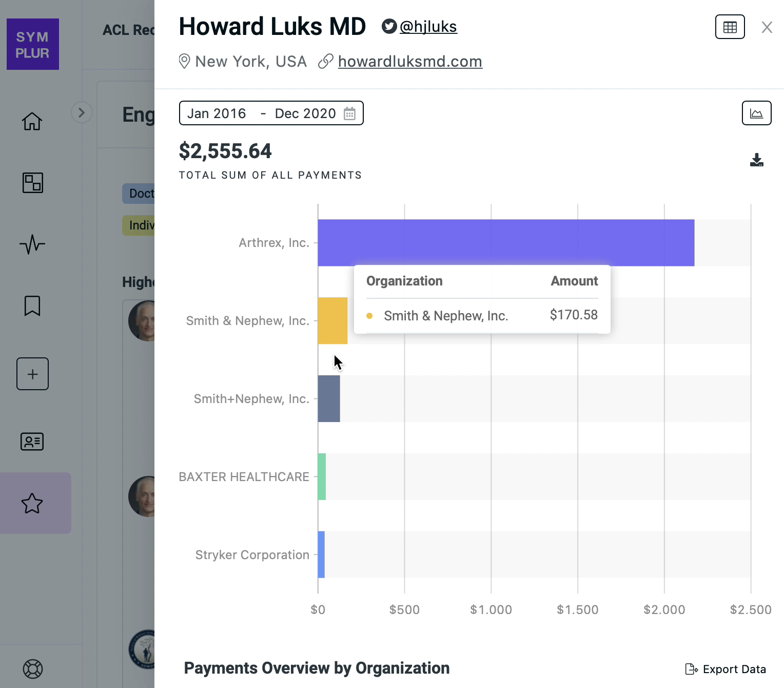Image resolution: width=784 pixels, height=688 pixels.
Task: Open the help lifebuoy icon
Action: click(33, 669)
